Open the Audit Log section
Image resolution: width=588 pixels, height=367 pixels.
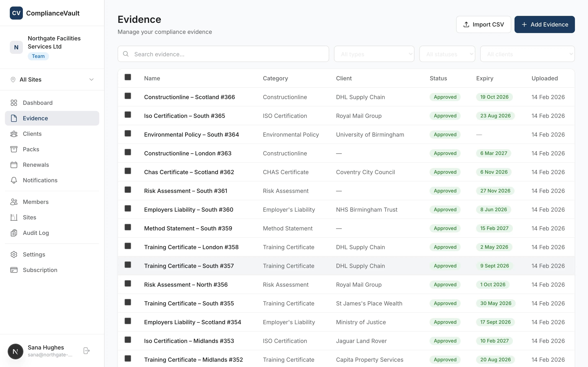pos(36,233)
